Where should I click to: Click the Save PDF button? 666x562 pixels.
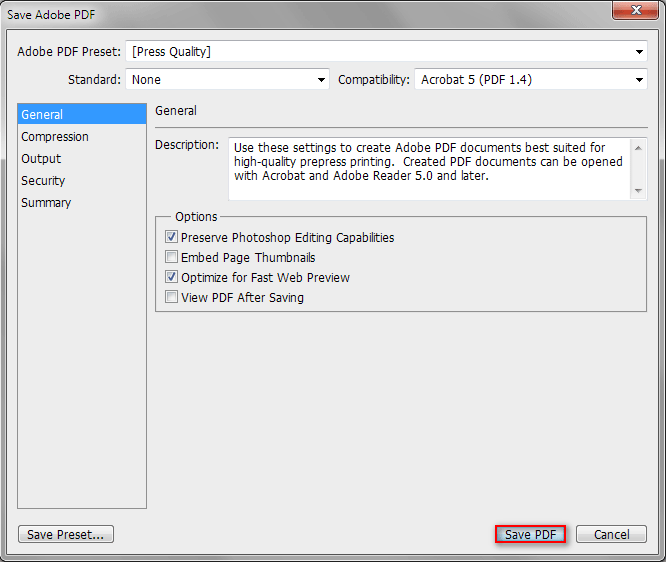[531, 534]
